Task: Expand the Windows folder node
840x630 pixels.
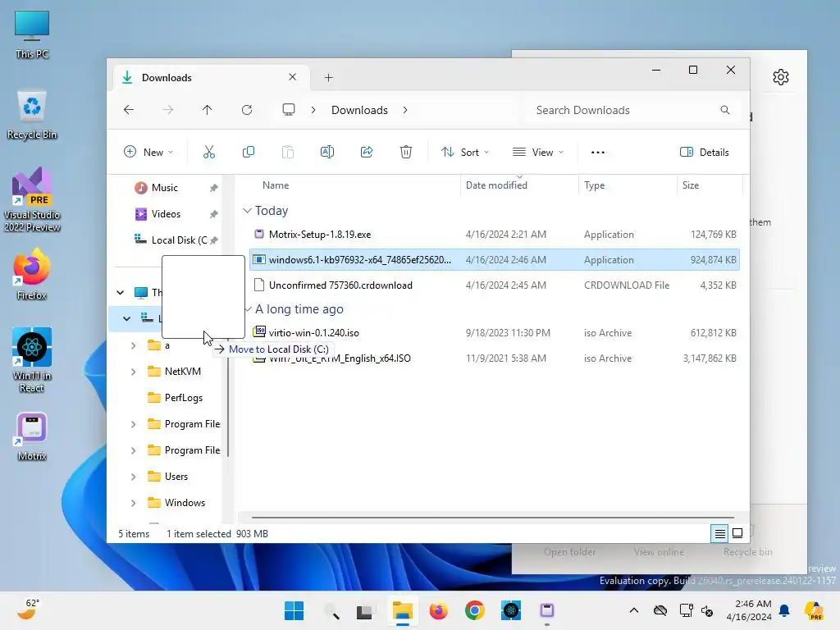Action: 134,503
